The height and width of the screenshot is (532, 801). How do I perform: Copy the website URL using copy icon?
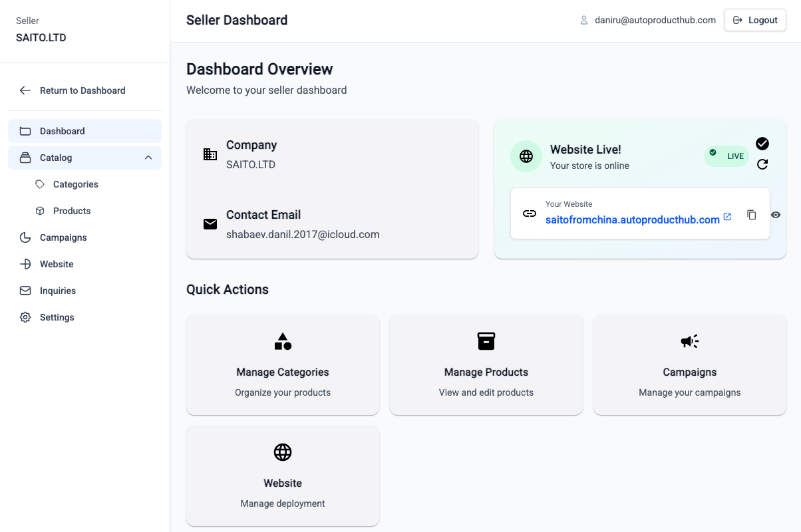tap(752, 214)
